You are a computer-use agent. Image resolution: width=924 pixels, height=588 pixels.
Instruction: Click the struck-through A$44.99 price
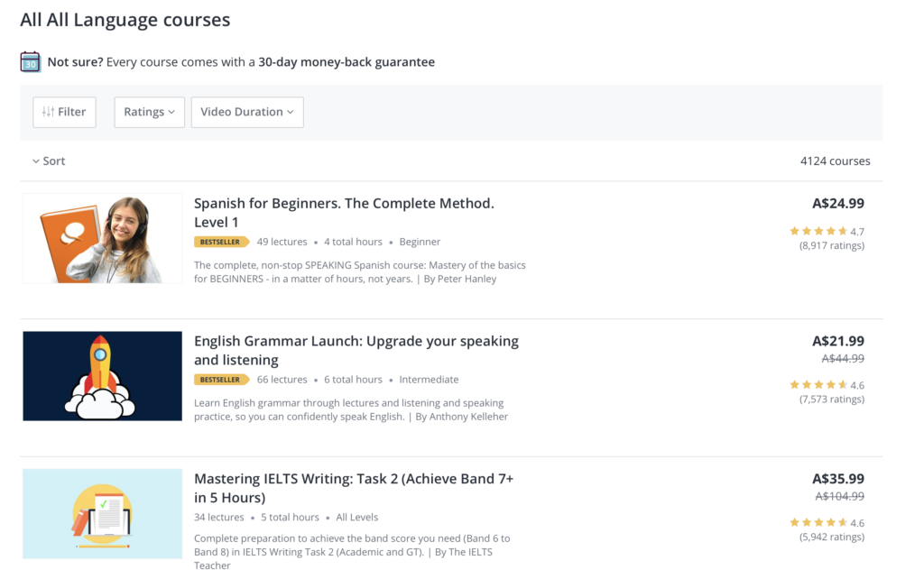843,358
